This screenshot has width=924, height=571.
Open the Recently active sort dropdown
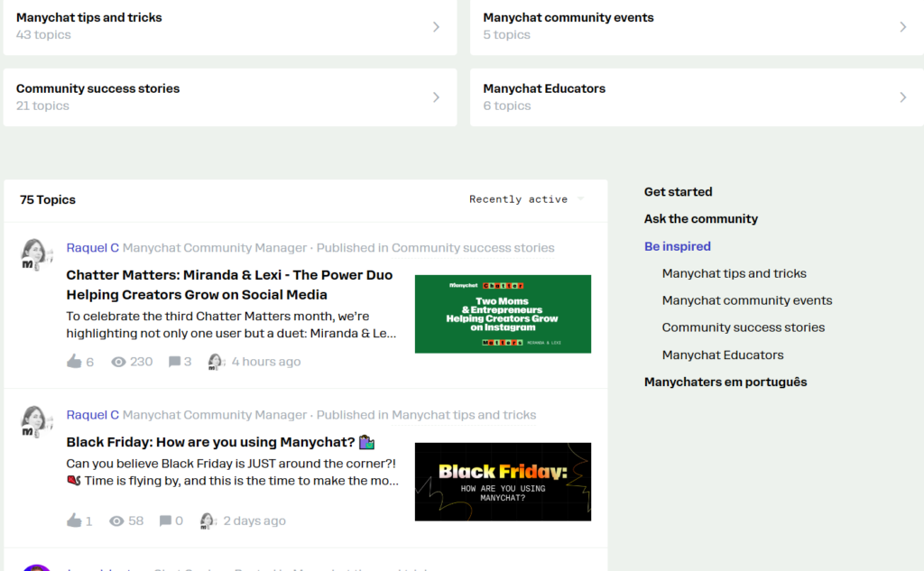click(x=526, y=199)
